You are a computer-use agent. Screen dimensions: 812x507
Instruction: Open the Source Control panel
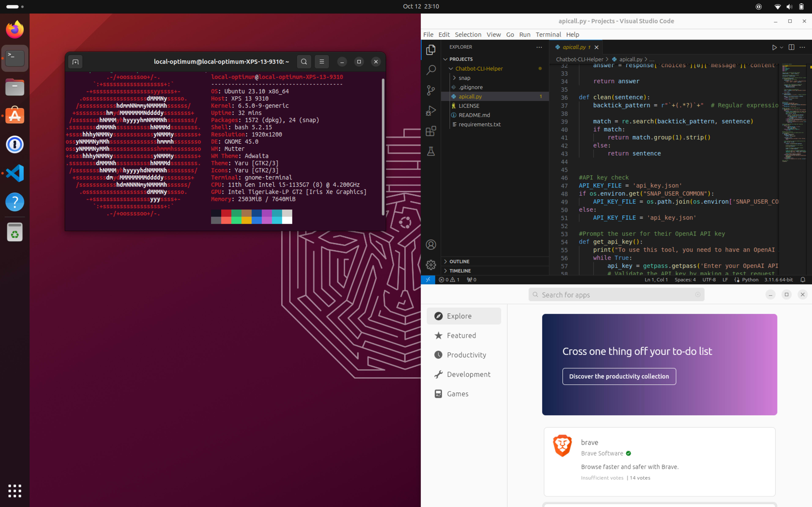point(431,91)
